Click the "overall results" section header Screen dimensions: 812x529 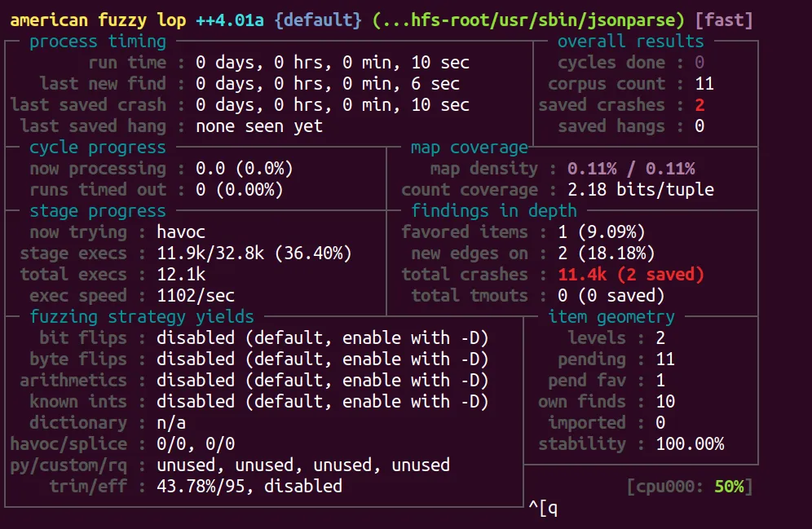pyautogui.click(x=631, y=42)
